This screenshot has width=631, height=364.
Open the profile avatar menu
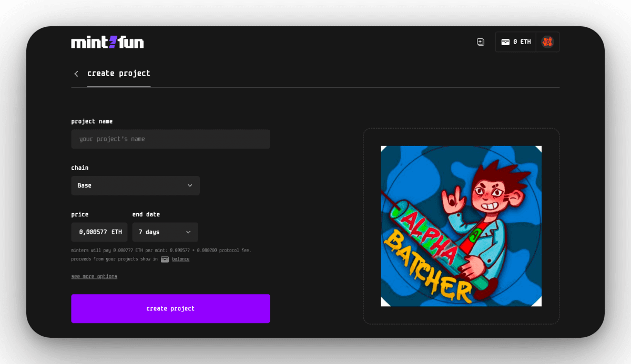pyautogui.click(x=547, y=42)
